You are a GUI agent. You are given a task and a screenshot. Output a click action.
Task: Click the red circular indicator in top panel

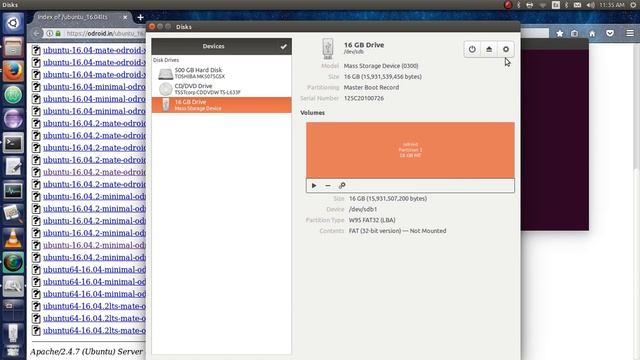[x=508, y=5]
